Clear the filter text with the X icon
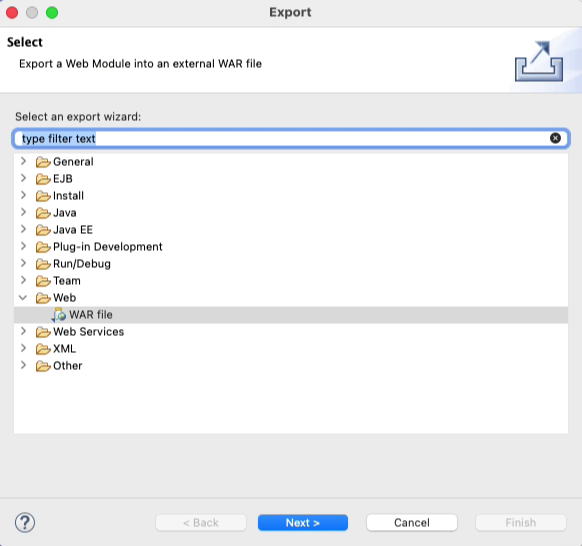The height and width of the screenshot is (546, 582). (x=555, y=138)
